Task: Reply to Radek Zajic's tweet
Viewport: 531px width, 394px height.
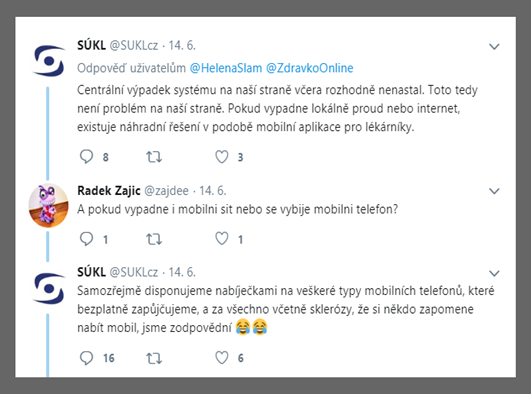Action: (x=86, y=239)
